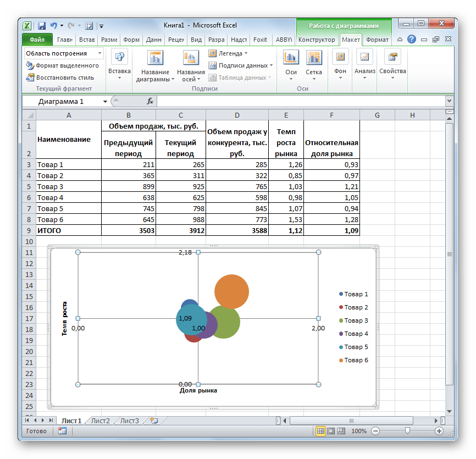This screenshot has width=476, height=459.
Task: Click the Redo arrow icon
Action: (71, 26)
